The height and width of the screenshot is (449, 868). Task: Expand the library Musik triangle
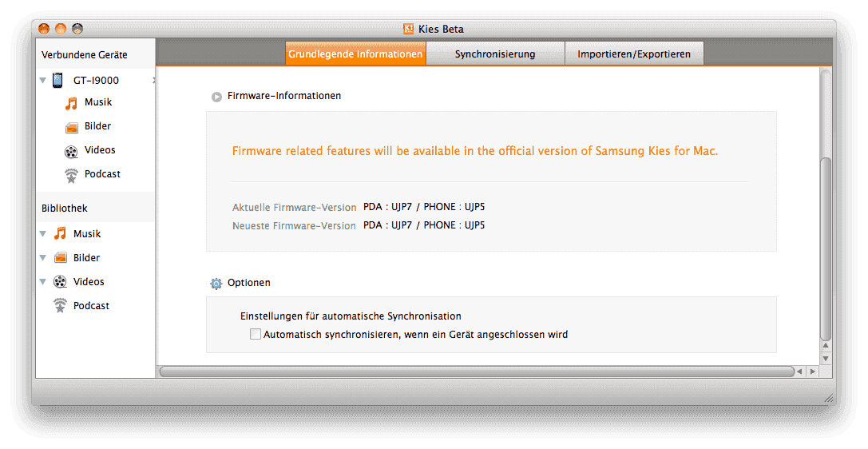(42, 234)
